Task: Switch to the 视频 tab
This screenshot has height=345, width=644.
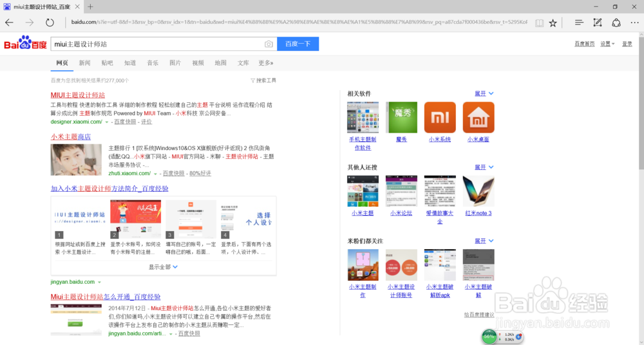Action: 198,63
